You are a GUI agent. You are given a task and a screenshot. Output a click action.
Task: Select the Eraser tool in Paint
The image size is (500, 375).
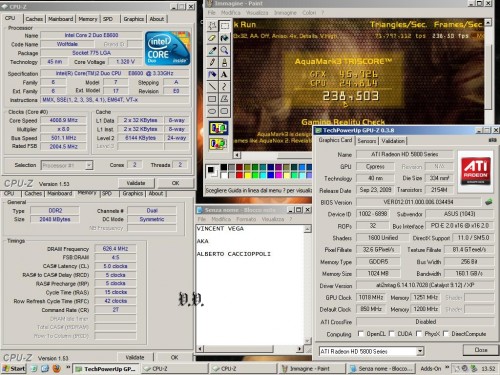pyautogui.click(x=212, y=38)
